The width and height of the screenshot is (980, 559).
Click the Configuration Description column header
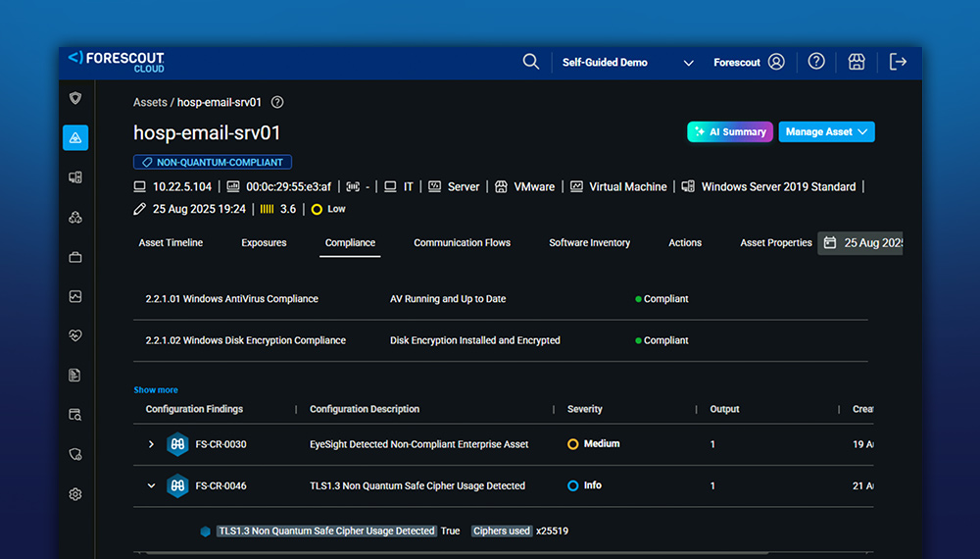click(365, 409)
